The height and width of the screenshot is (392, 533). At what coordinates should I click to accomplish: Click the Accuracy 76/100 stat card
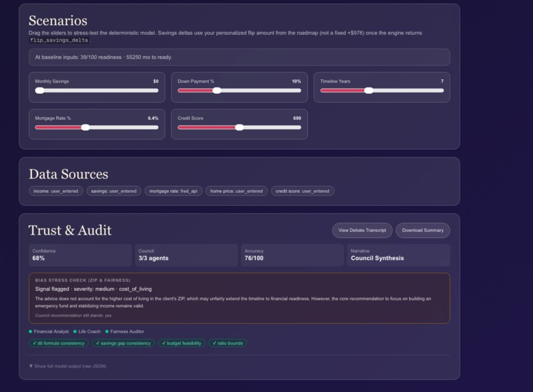pos(292,255)
